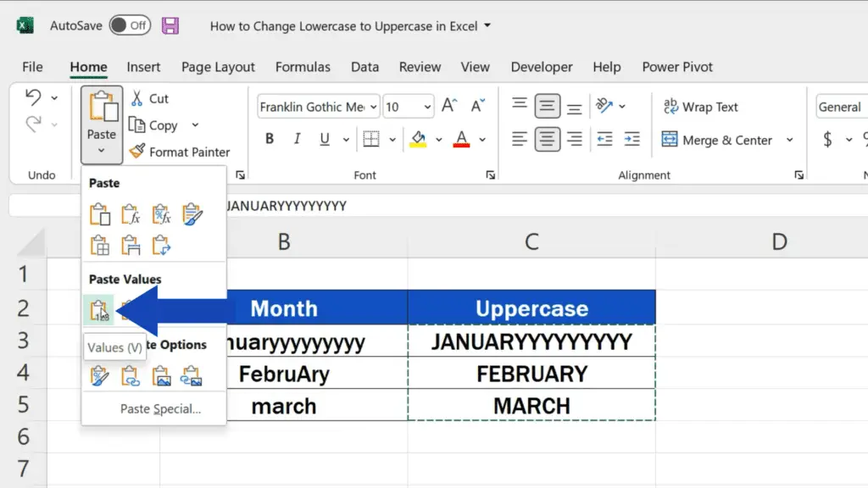Viewport: 868px width, 488px height.
Task: Click the Save disk icon
Action: pos(170,25)
